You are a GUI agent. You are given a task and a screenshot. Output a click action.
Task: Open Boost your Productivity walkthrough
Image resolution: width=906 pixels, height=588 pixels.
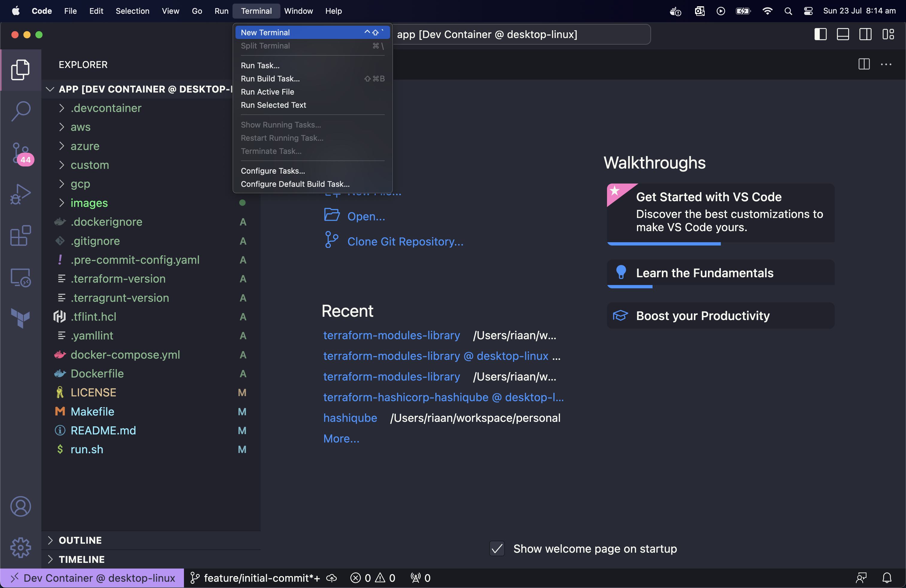click(721, 316)
